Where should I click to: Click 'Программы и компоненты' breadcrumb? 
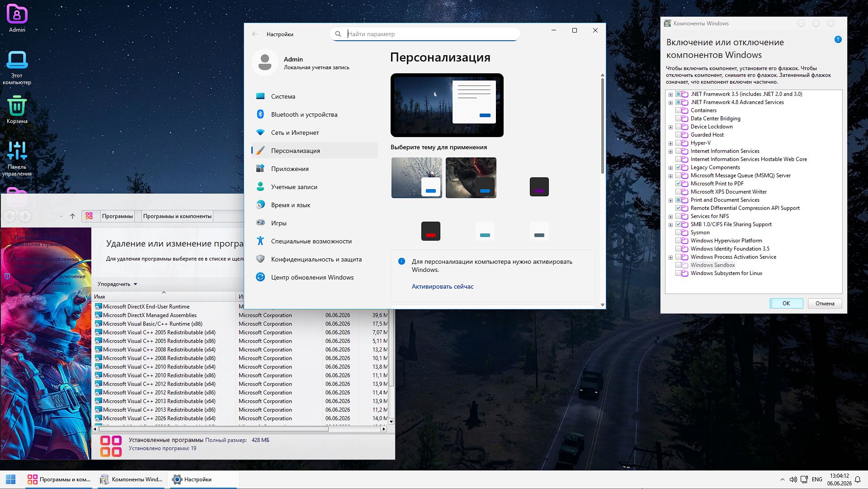[x=177, y=216]
